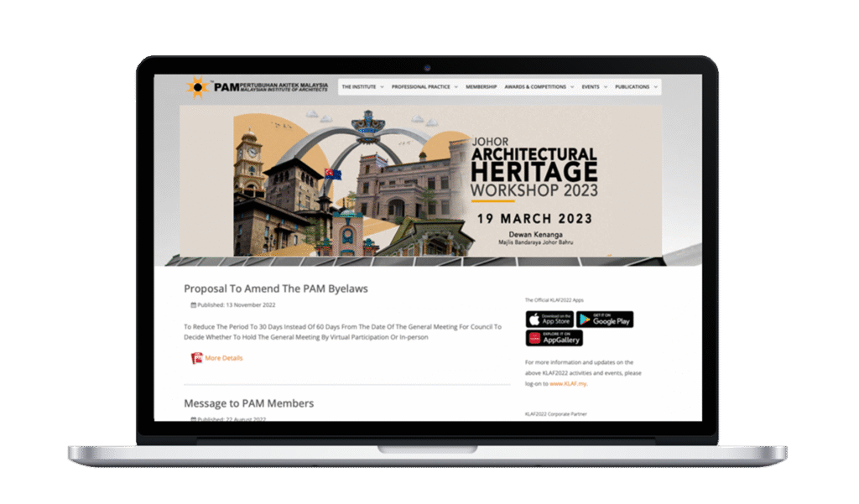Open the Publications dropdown menu
The height and width of the screenshot is (504, 859).
[x=636, y=87]
